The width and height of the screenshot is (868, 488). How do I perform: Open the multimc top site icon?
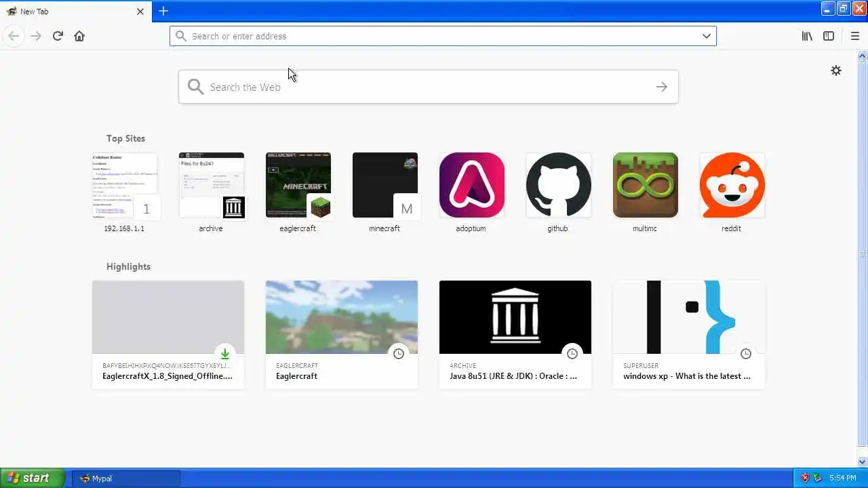(x=646, y=185)
